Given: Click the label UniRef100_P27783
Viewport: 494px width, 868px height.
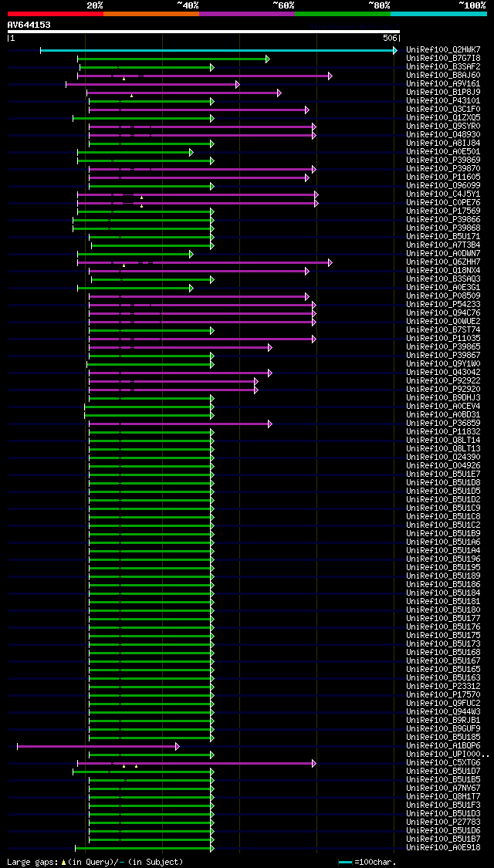Looking at the screenshot, I should [x=443, y=822].
